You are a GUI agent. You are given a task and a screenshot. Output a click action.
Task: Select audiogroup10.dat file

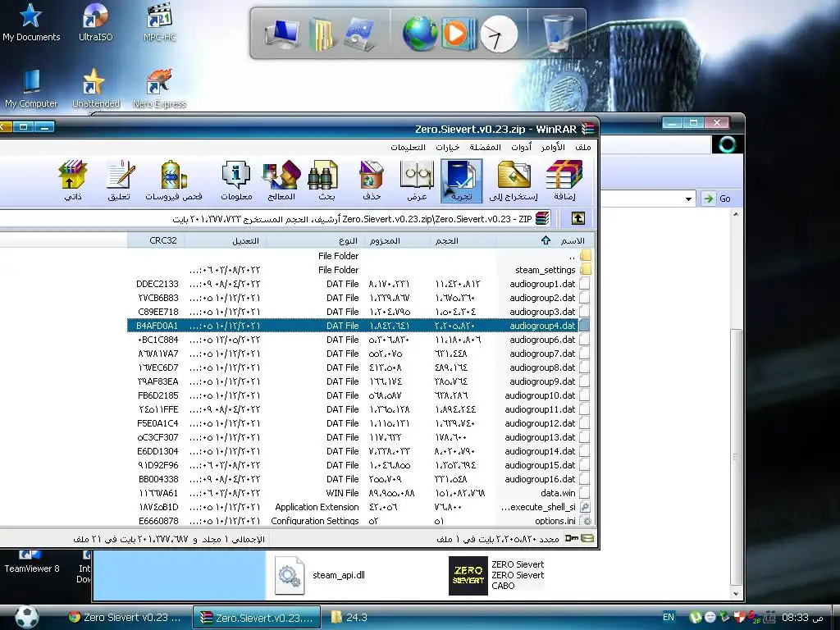click(x=359, y=395)
